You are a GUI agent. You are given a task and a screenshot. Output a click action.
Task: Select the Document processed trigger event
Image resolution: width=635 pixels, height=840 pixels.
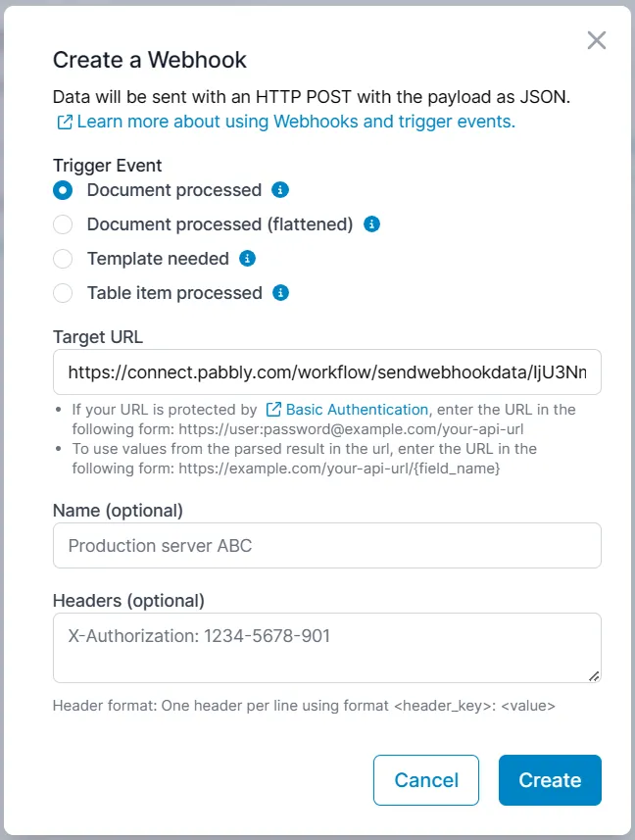click(x=63, y=190)
